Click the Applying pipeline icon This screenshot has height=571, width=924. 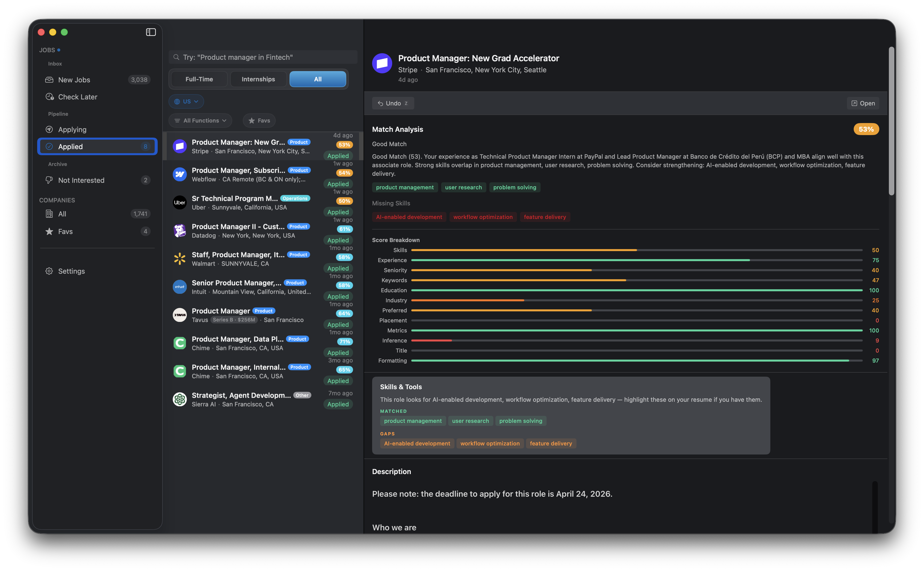point(49,130)
